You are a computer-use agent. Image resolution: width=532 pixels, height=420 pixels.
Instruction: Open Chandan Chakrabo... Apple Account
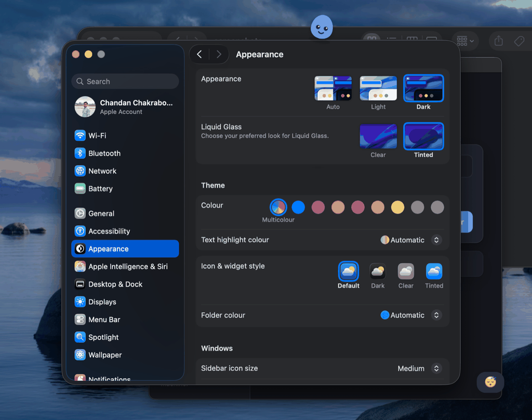click(125, 107)
